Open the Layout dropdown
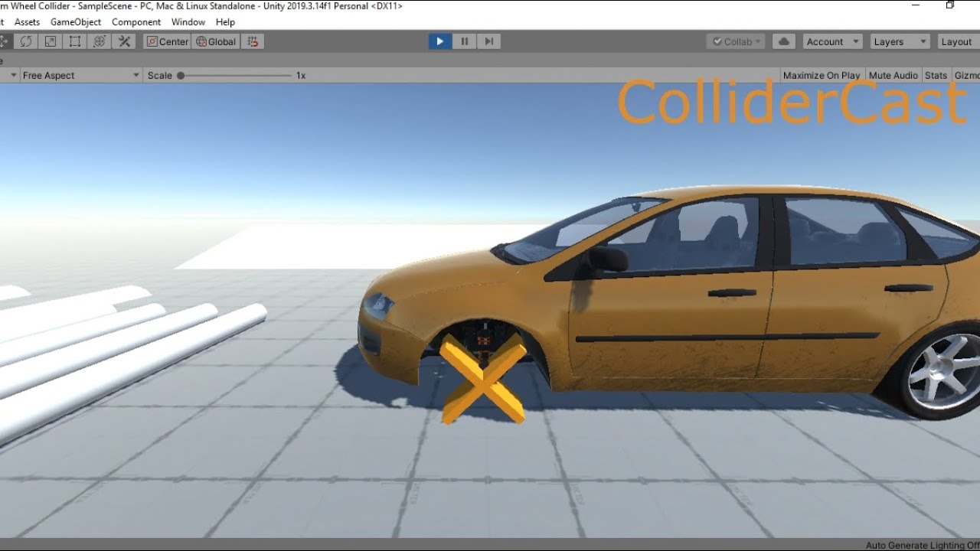 pos(959,41)
